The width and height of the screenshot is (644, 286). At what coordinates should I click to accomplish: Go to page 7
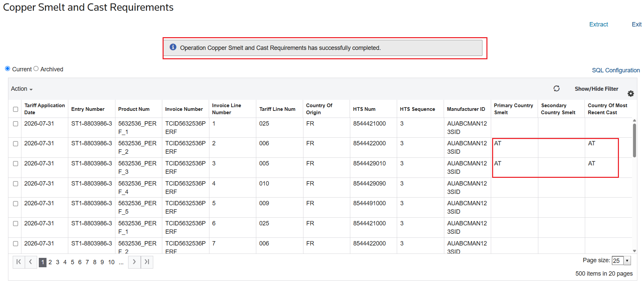click(87, 262)
